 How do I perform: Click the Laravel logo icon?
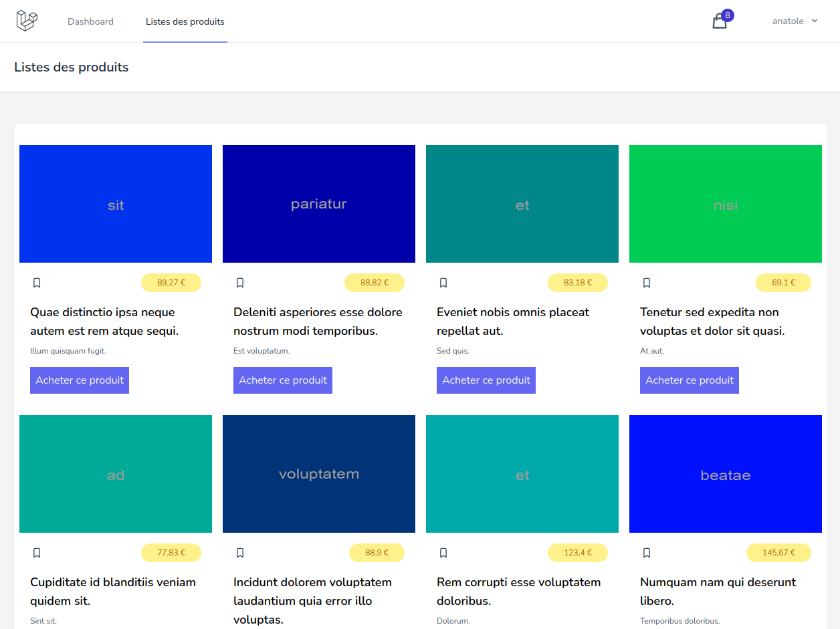point(26,20)
